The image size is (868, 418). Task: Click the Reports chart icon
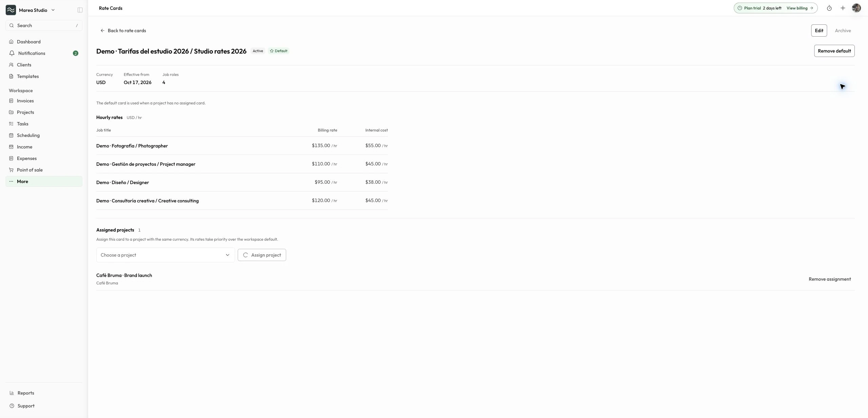(x=12, y=393)
